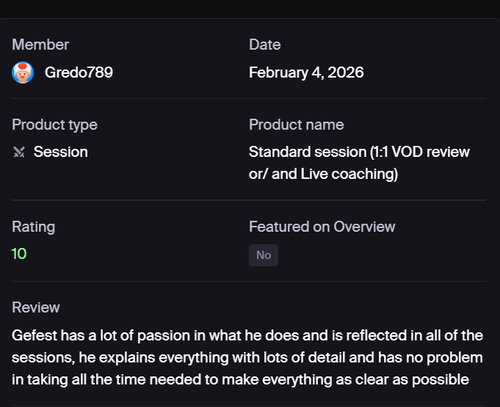Viewport: 500px width, 407px height.
Task: Click the Product name label
Action: [296, 125]
